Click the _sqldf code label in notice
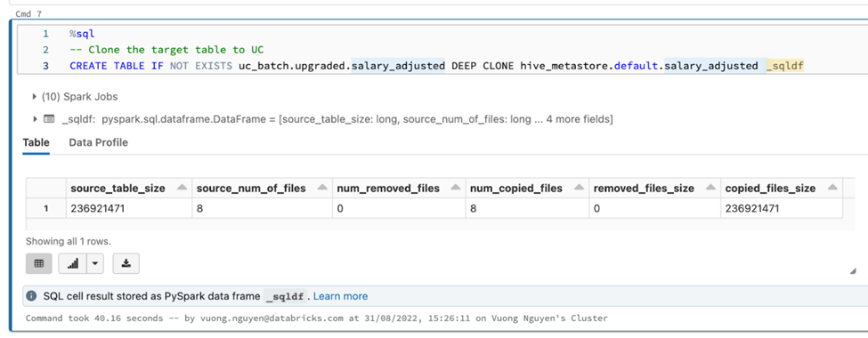868x338 pixels. point(286,296)
